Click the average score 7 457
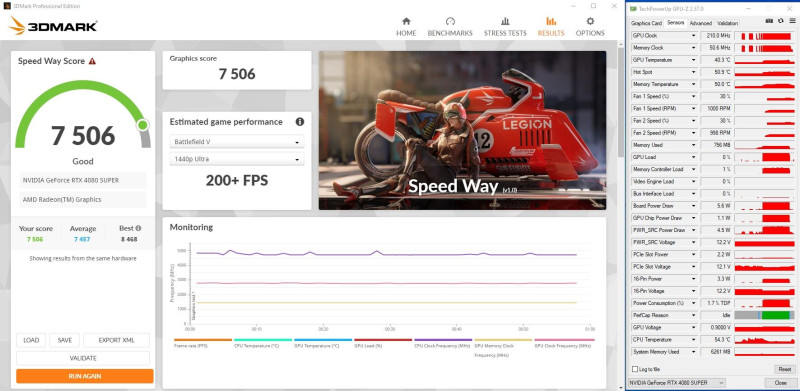This screenshot has width=800, height=391. pyautogui.click(x=82, y=239)
